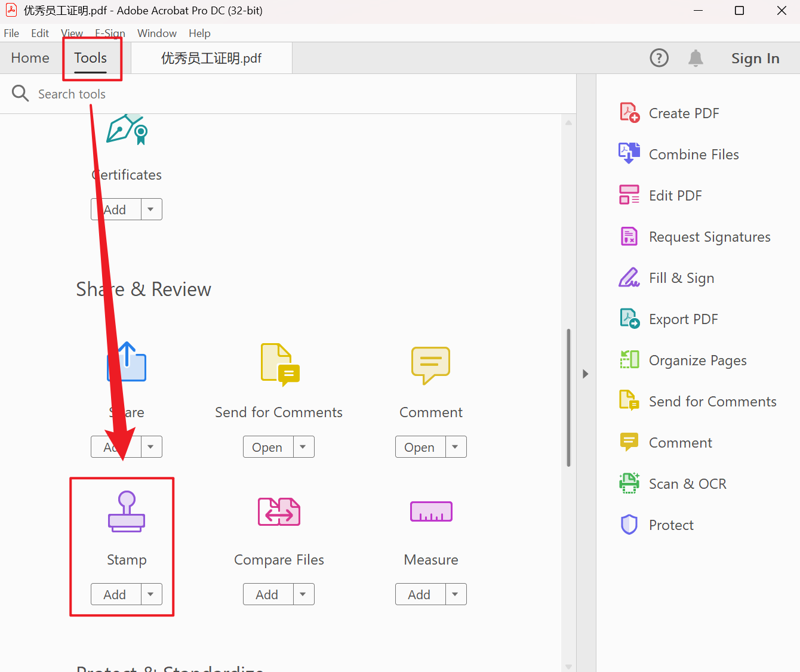Click the Create PDF label in sidebar

(x=684, y=113)
